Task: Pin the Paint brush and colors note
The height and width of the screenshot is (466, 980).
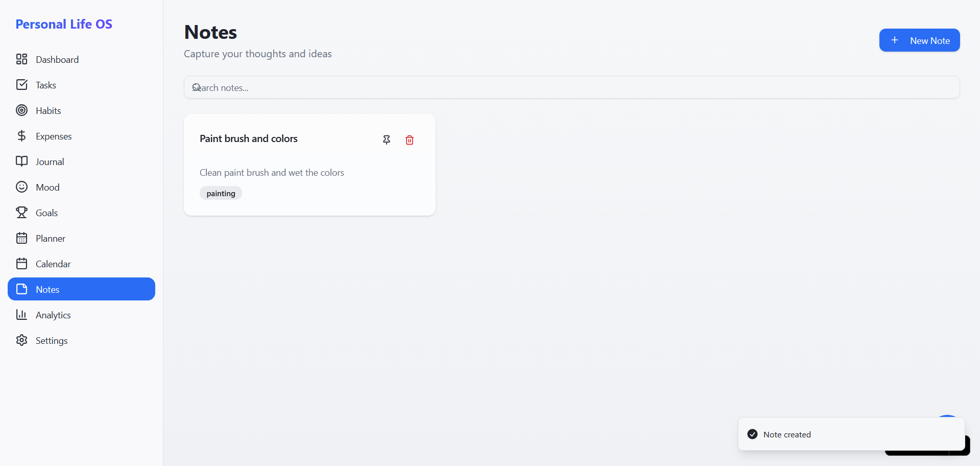Action: 387,140
